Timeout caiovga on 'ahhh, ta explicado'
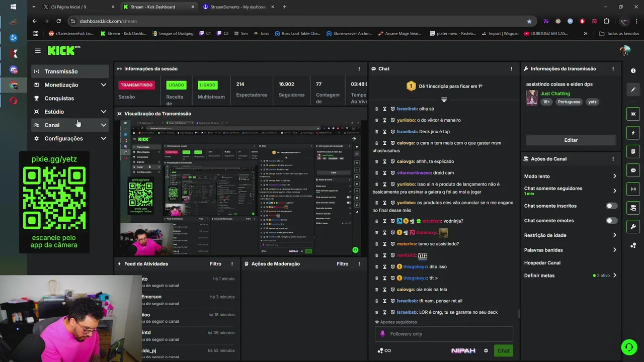644x362 pixels. coord(384,161)
